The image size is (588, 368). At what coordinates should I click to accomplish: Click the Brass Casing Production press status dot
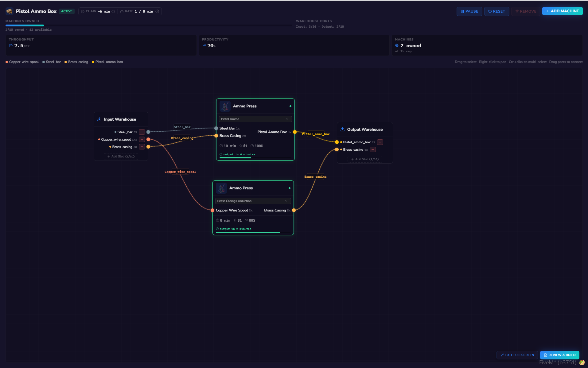[290, 188]
